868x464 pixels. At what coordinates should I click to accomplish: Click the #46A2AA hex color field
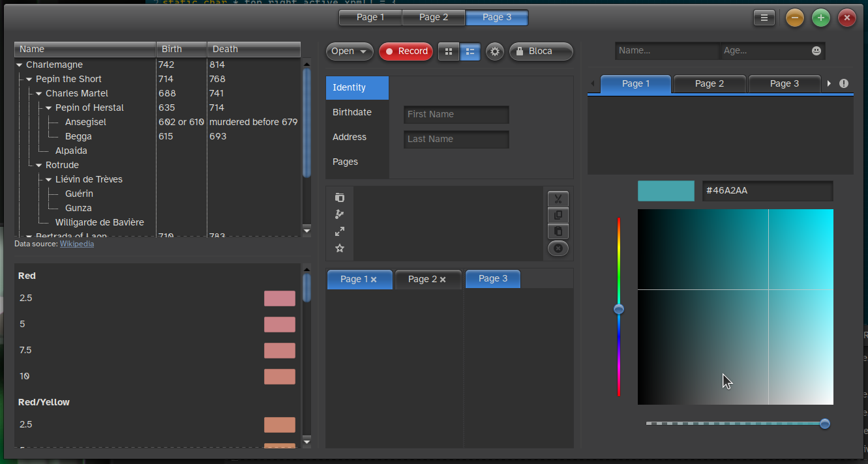pos(768,191)
